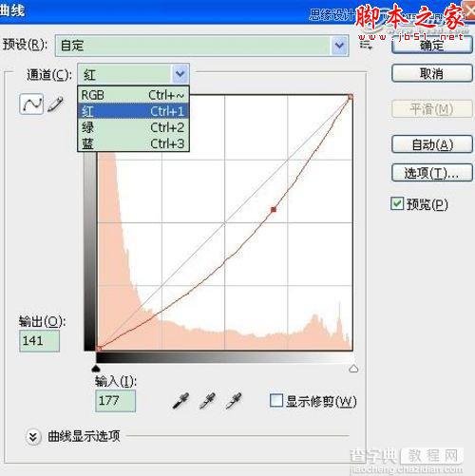Click the 取消 cancel button

pyautogui.click(x=432, y=73)
